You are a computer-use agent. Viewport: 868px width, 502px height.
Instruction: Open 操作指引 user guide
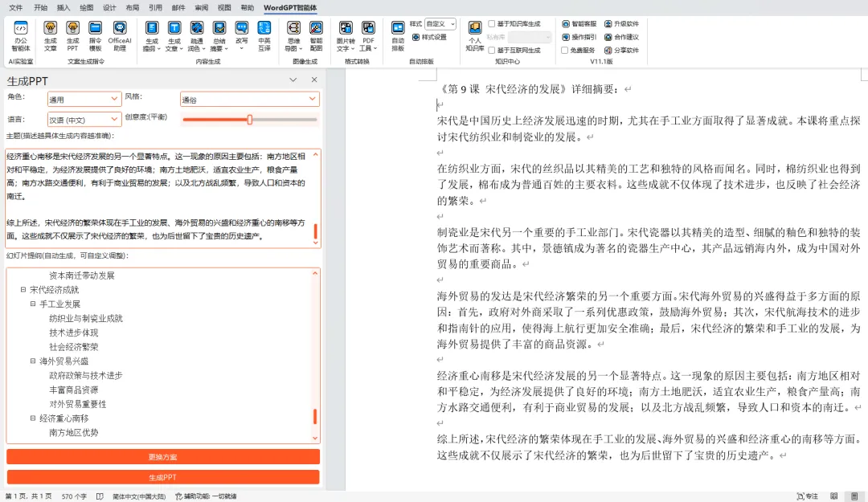(579, 37)
